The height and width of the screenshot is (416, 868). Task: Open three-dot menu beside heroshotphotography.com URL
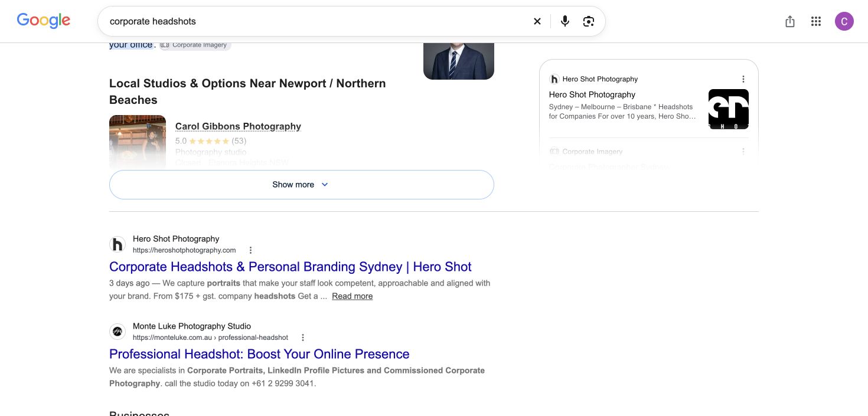[250, 250]
